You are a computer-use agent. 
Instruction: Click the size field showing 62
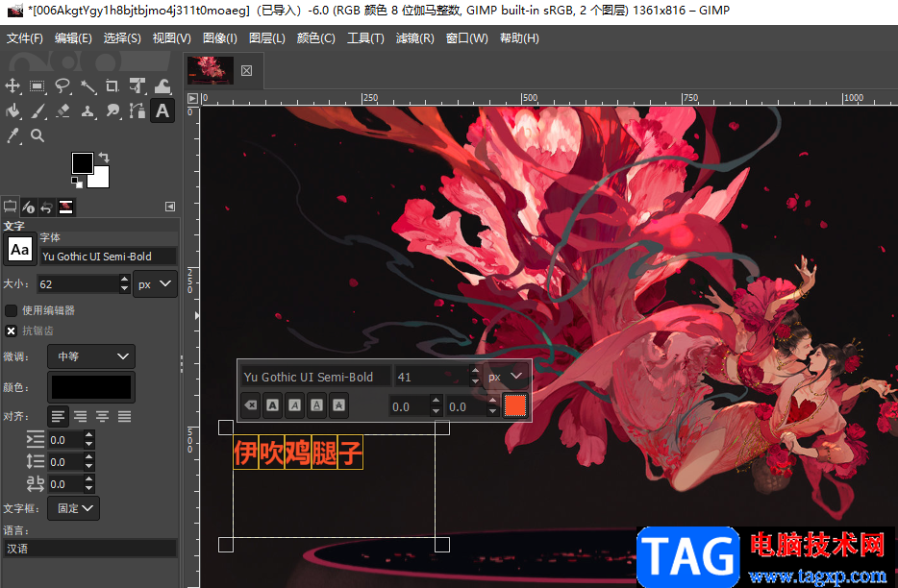[x=78, y=284]
